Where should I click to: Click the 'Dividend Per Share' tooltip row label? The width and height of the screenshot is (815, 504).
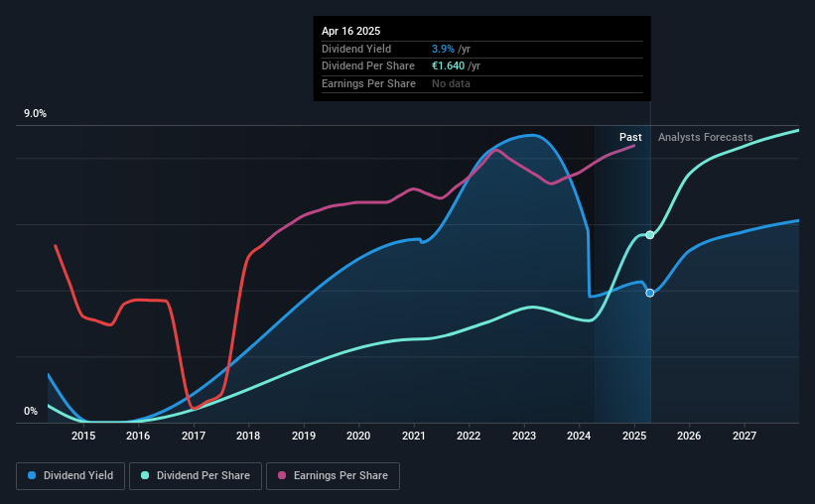click(x=368, y=66)
